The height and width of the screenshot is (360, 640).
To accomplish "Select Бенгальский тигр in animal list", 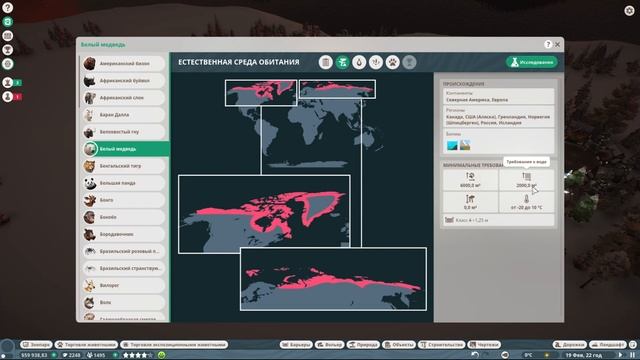I will pyautogui.click(x=124, y=166).
